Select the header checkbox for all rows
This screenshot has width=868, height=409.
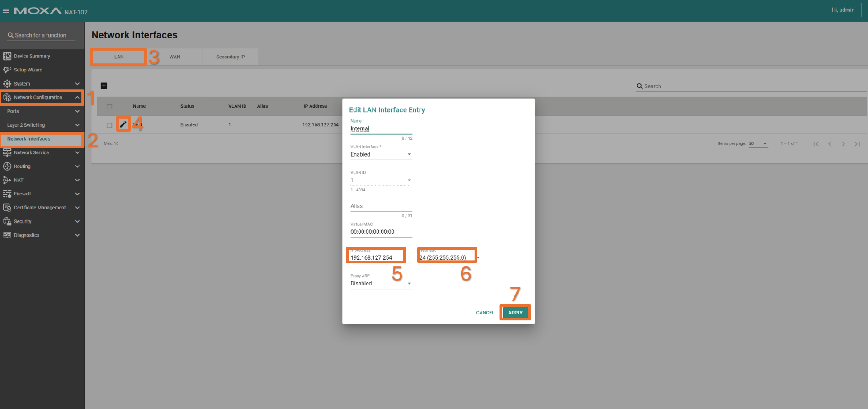[109, 107]
